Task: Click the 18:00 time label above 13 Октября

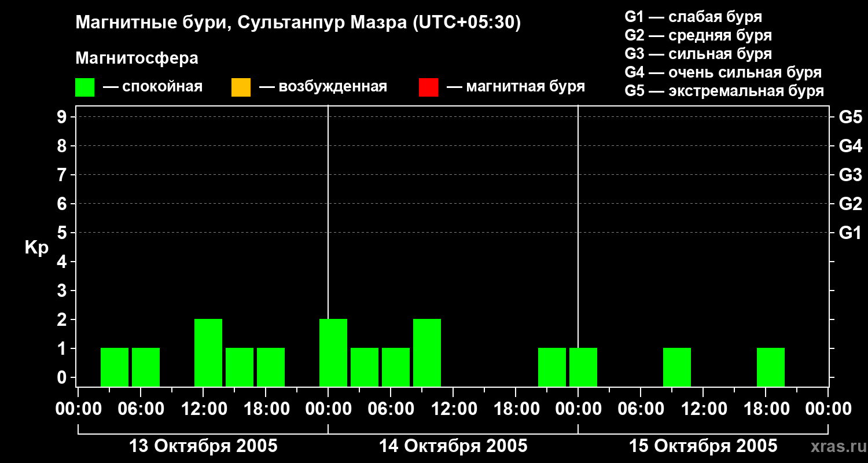Action: (x=266, y=409)
